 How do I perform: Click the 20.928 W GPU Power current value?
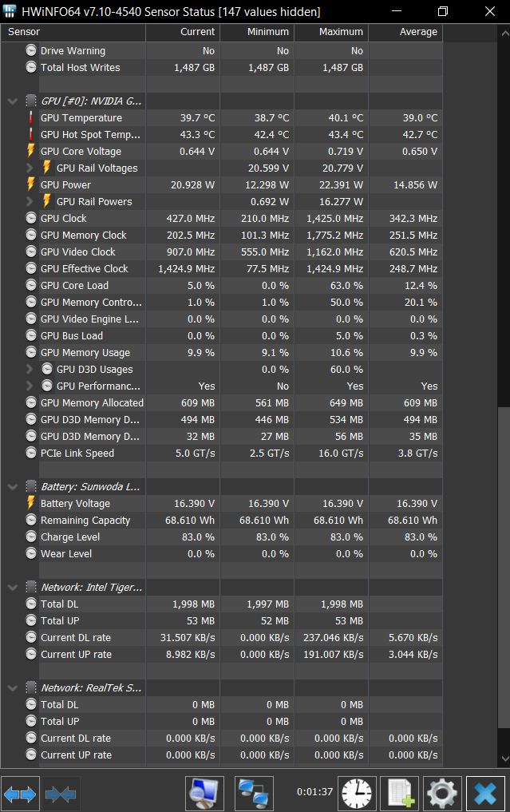coord(192,185)
